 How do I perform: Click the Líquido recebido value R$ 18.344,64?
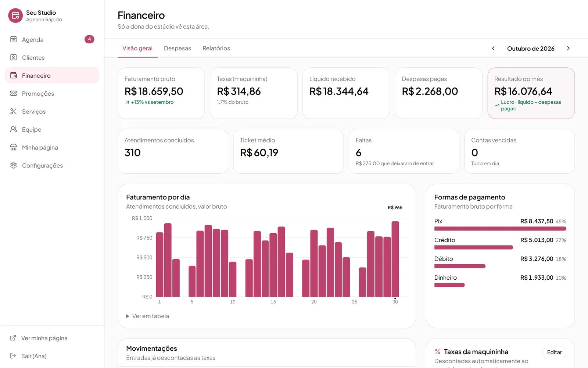point(339,91)
